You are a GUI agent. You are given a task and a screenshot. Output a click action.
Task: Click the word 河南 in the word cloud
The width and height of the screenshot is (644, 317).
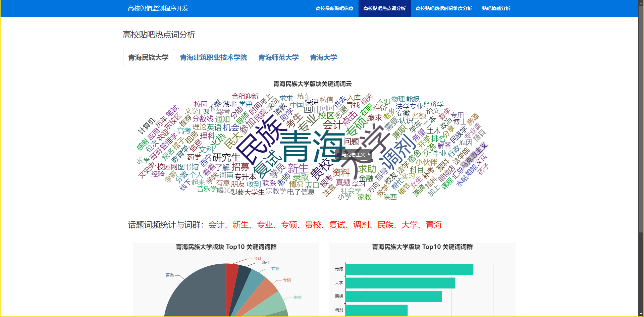[x=226, y=175]
